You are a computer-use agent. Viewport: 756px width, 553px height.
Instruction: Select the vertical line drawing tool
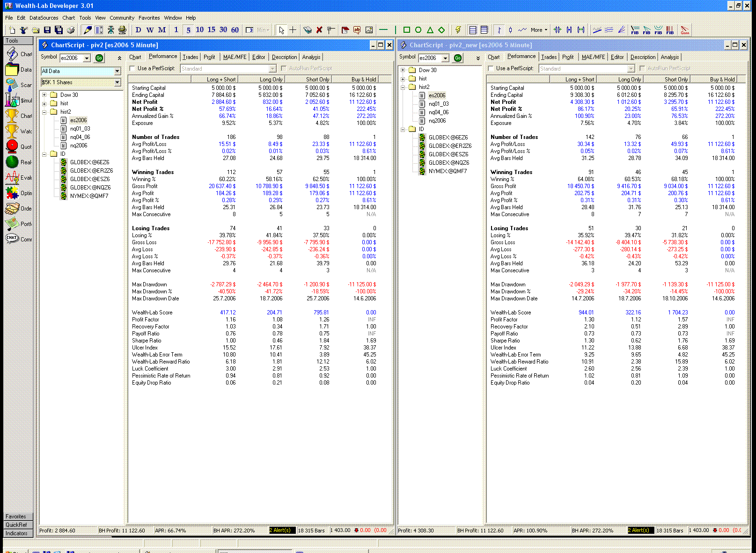396,30
